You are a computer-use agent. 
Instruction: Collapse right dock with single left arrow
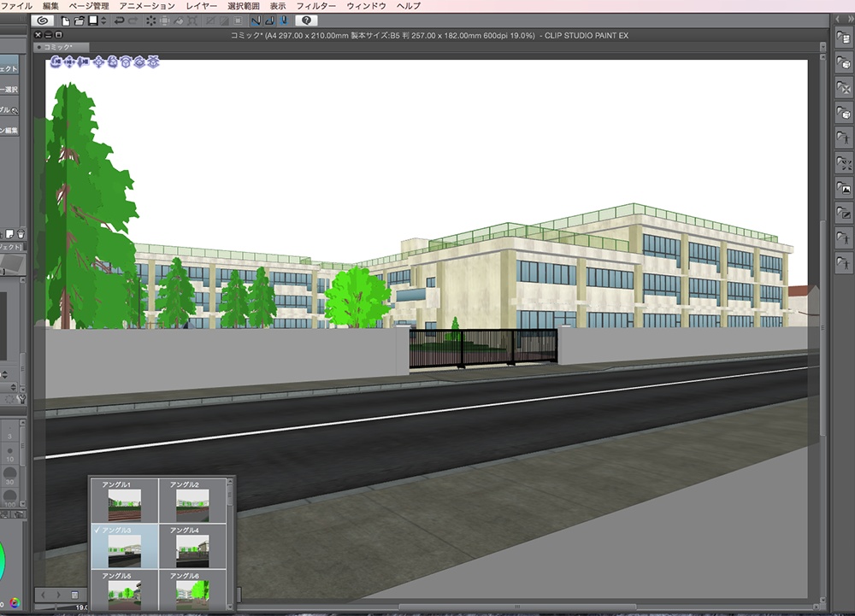838,19
